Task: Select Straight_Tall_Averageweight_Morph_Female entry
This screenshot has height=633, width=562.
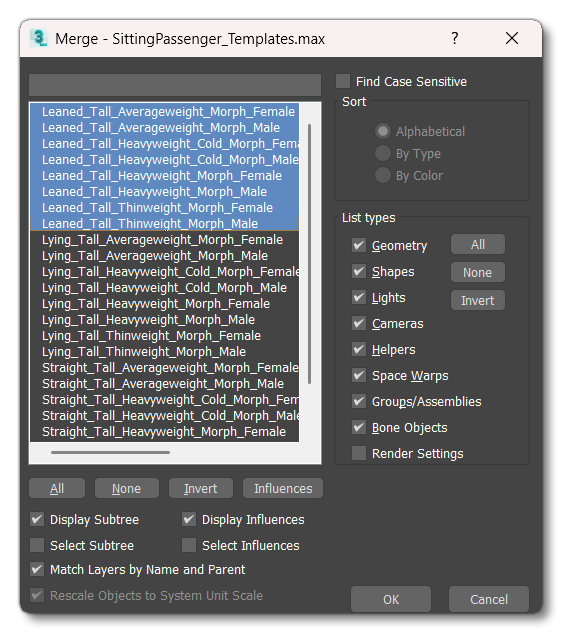Action: click(x=165, y=368)
